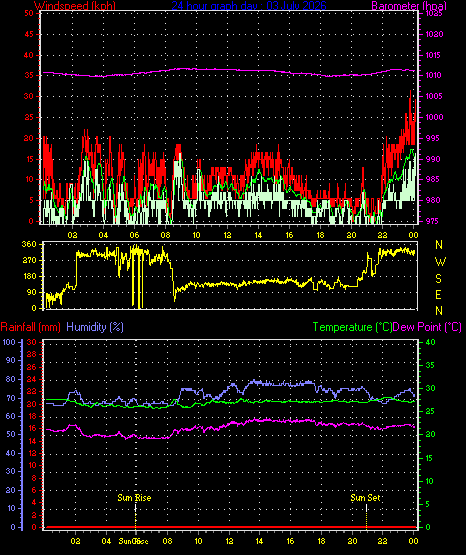Click the red 24 rainfall axis value
This screenshot has width=466, height=555.
pos(32,379)
